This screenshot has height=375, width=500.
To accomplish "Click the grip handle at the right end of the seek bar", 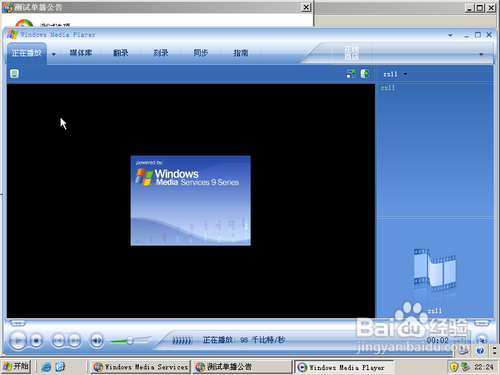I will [482, 323].
